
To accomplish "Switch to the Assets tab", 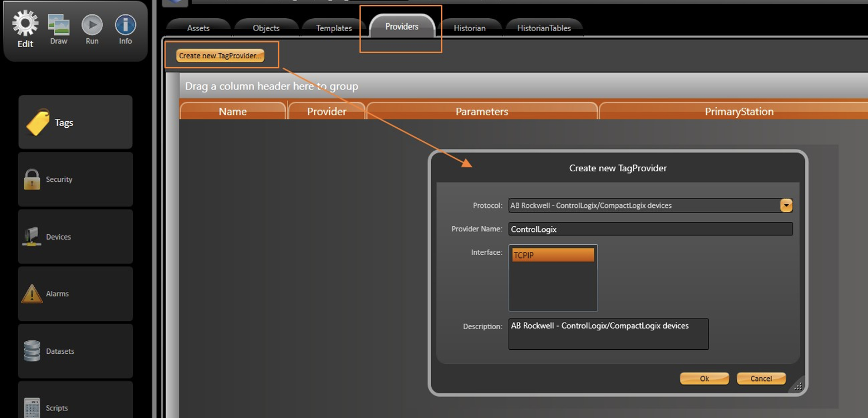I will coord(198,28).
